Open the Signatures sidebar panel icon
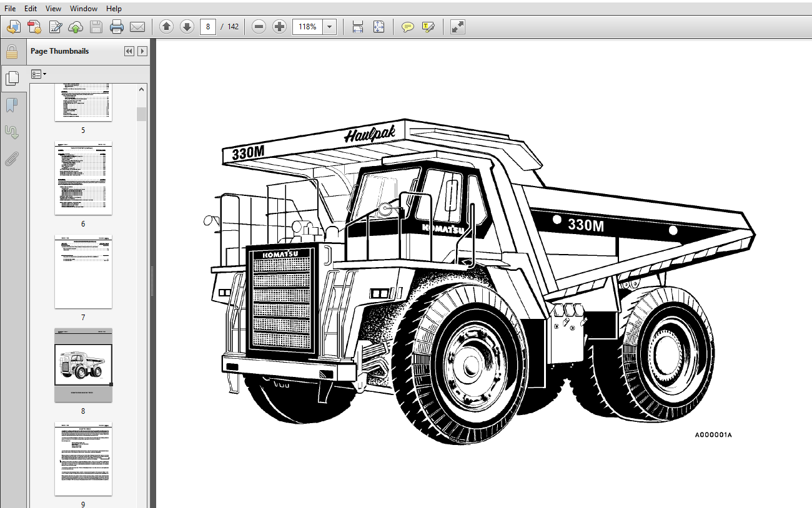The width and height of the screenshot is (812, 508). [12, 132]
